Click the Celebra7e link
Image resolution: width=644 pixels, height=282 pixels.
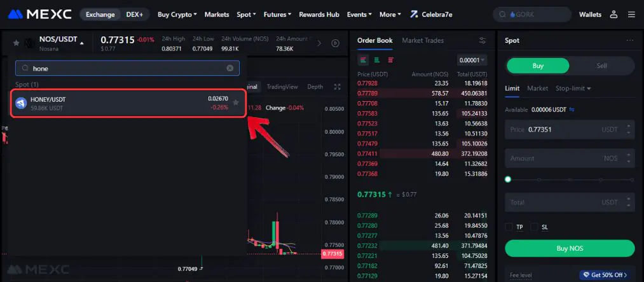click(437, 15)
